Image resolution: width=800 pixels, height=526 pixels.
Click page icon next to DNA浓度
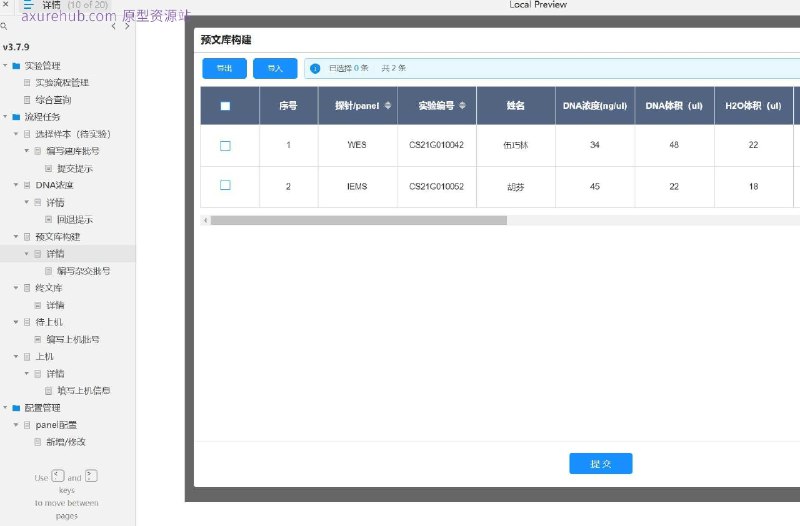coord(27,185)
